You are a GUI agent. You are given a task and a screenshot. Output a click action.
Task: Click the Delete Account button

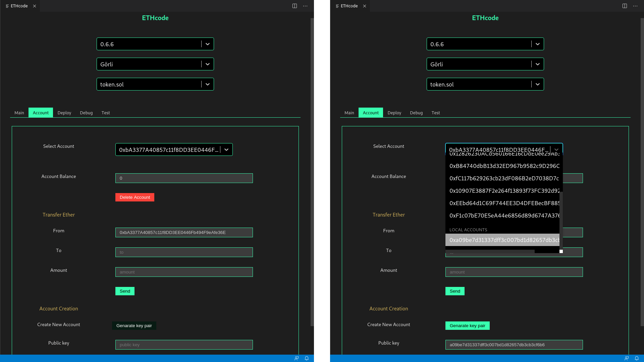(x=135, y=197)
